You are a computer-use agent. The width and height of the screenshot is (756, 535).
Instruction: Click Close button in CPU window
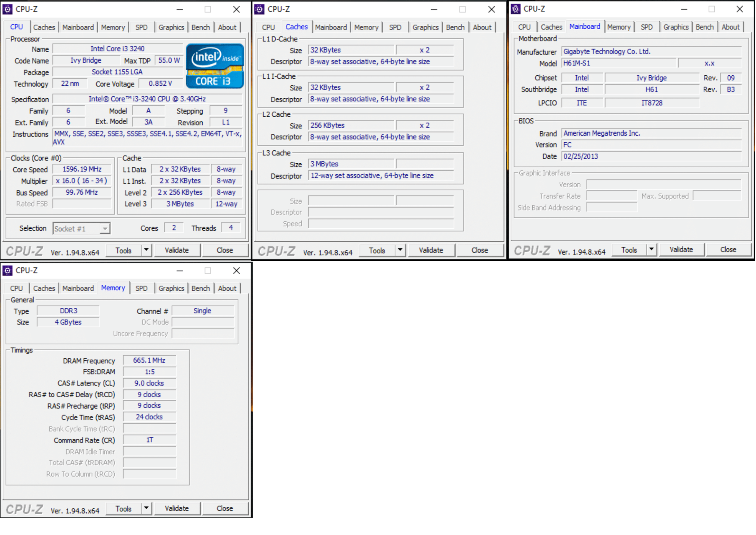(x=225, y=250)
